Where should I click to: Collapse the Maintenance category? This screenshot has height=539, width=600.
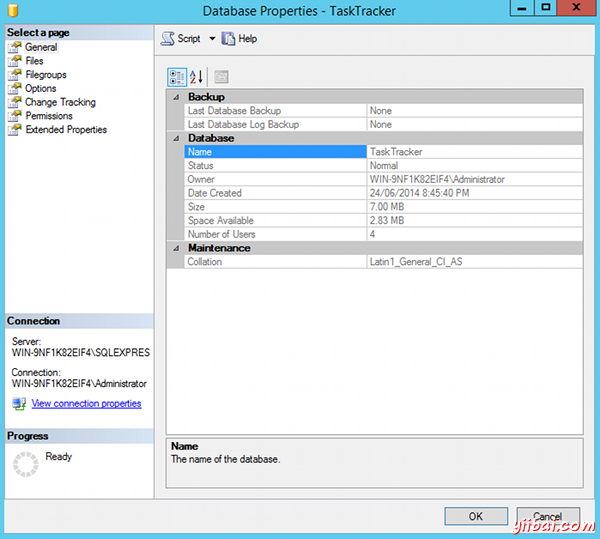pyautogui.click(x=176, y=248)
